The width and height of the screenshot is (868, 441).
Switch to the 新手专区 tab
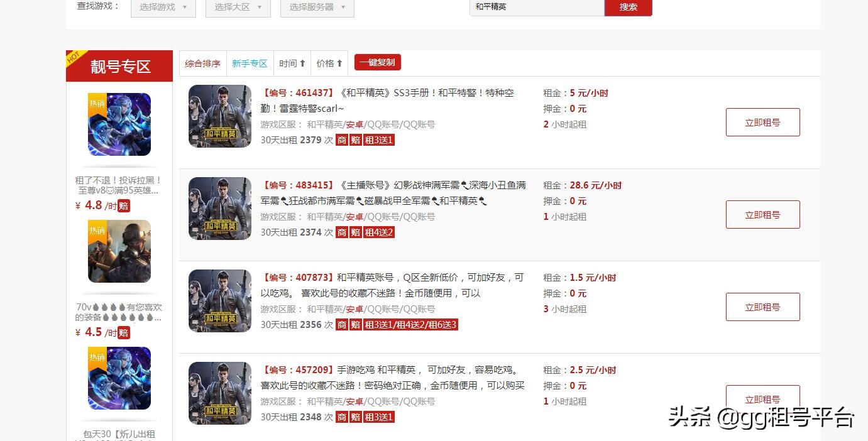click(x=250, y=63)
